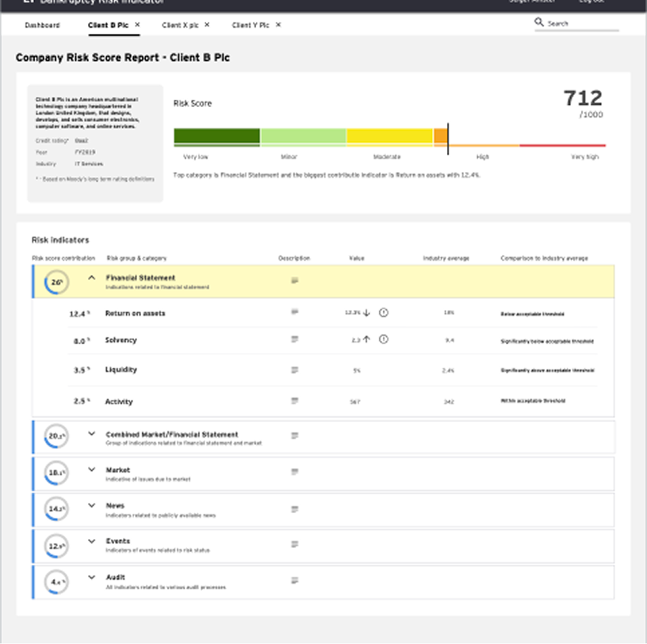Open description icon for Combined Market/Financial Statement
Image resolution: width=647 pixels, height=644 pixels.
coord(295,436)
